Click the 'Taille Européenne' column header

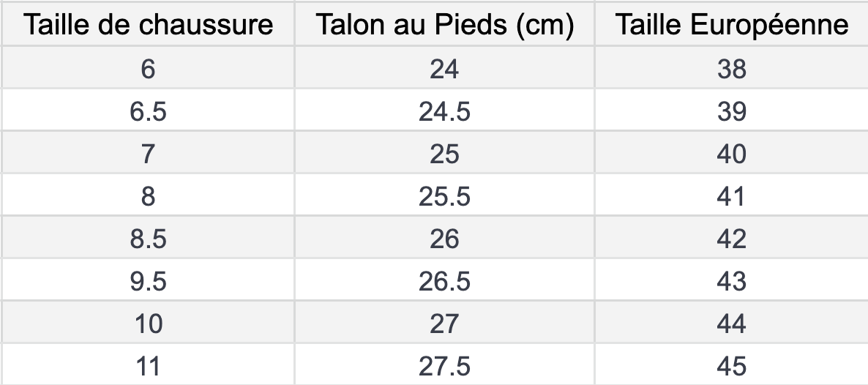pyautogui.click(x=731, y=24)
